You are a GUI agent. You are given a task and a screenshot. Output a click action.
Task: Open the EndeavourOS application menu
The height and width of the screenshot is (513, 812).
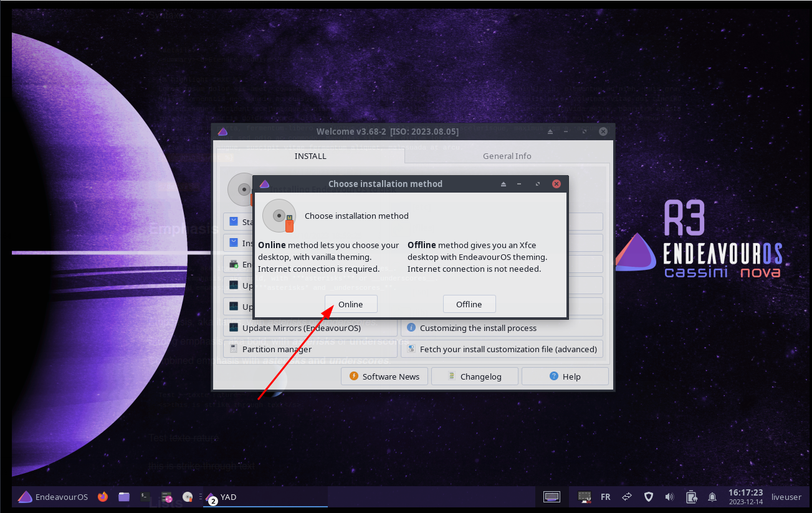[x=53, y=497]
